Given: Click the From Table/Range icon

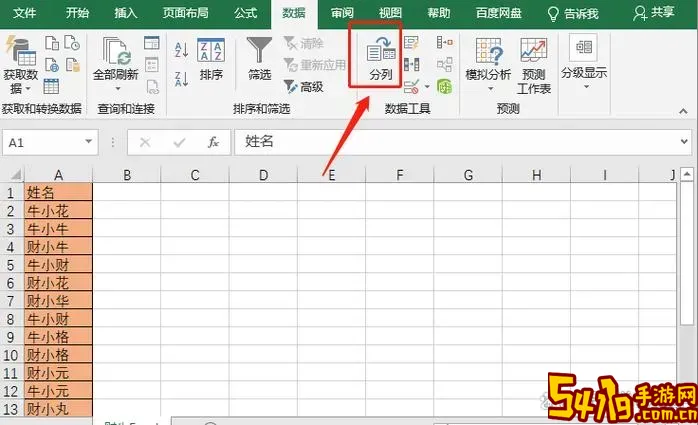Looking at the screenshot, I should [x=51, y=86].
